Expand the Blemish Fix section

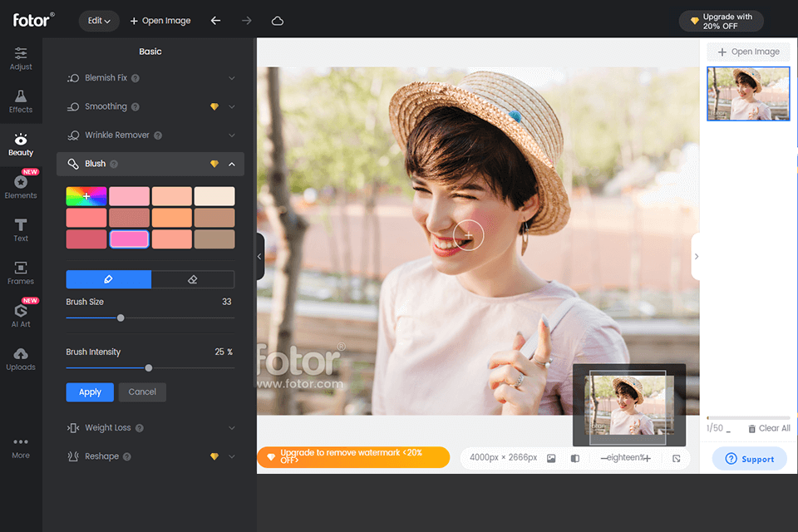click(x=232, y=78)
